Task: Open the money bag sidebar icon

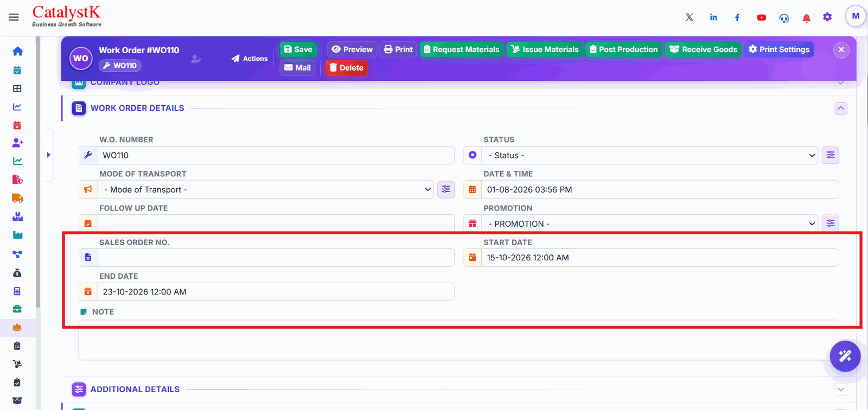Action: pyautogui.click(x=17, y=272)
